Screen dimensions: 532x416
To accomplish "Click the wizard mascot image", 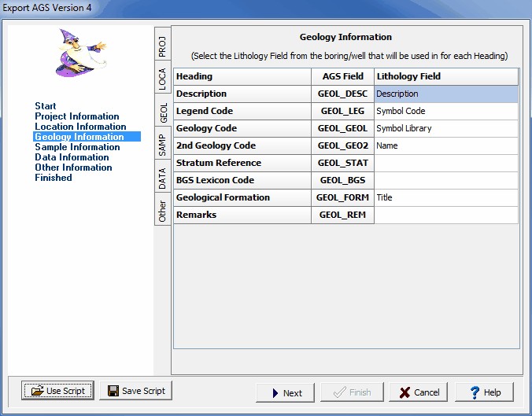I will click(x=81, y=53).
